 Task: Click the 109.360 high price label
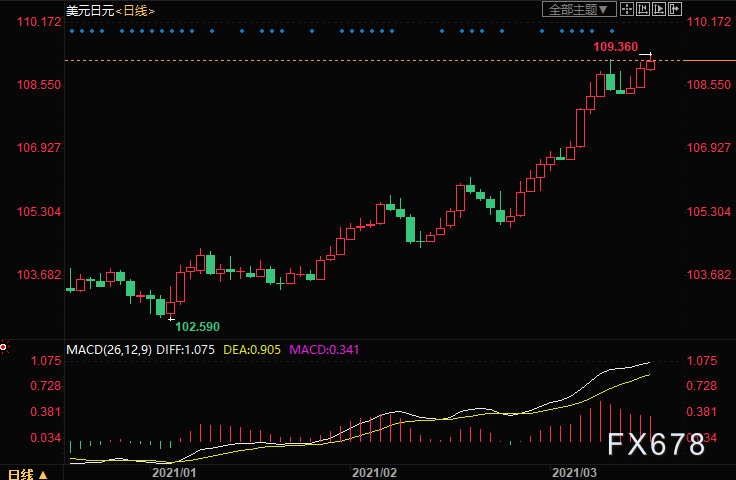pos(615,46)
